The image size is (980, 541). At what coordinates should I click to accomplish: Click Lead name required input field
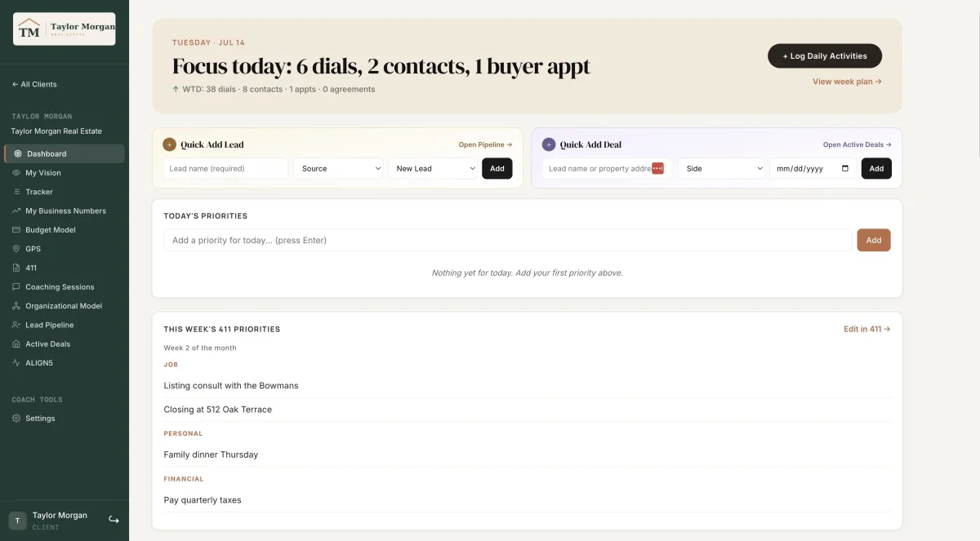coord(225,168)
